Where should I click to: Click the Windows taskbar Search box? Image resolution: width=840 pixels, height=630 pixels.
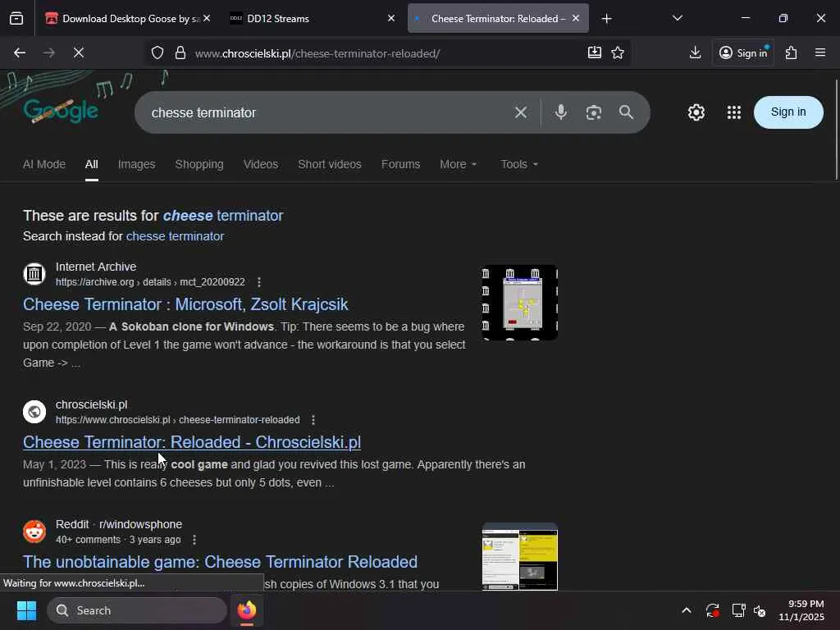(137, 610)
